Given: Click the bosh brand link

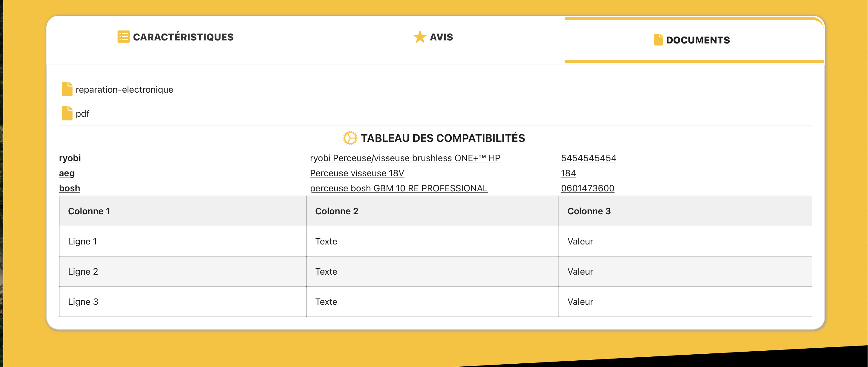Looking at the screenshot, I should pos(69,188).
